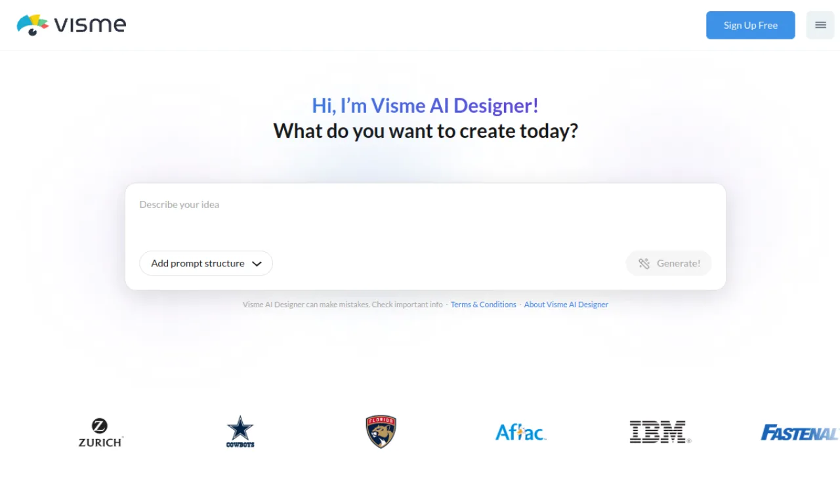Click the Florida Panthers logo
The width and height of the screenshot is (840, 504).
[x=381, y=432]
